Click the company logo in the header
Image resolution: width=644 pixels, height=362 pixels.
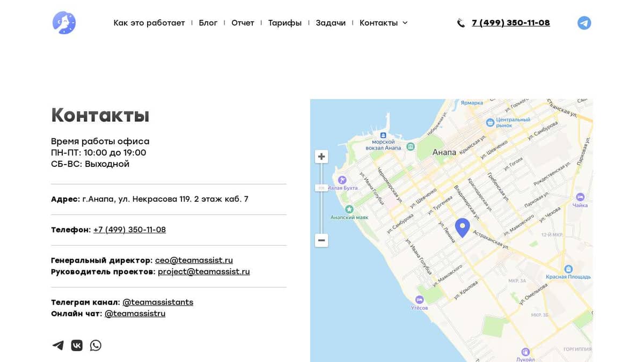64,23
